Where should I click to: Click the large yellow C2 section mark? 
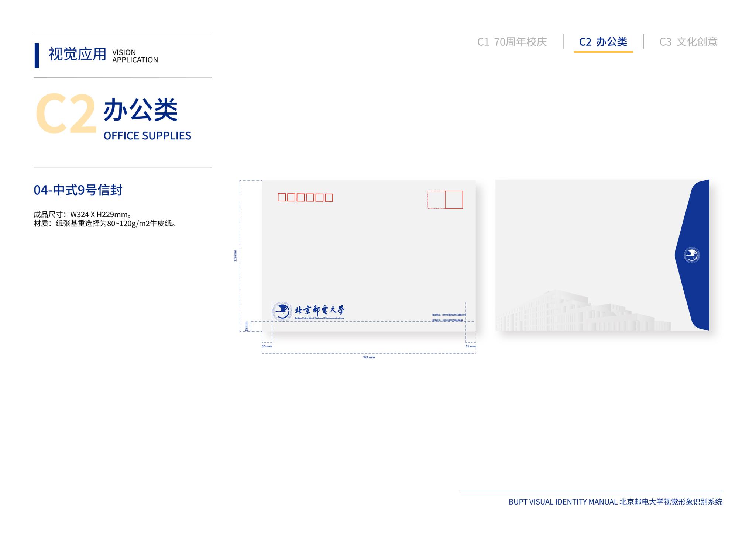coord(66,114)
